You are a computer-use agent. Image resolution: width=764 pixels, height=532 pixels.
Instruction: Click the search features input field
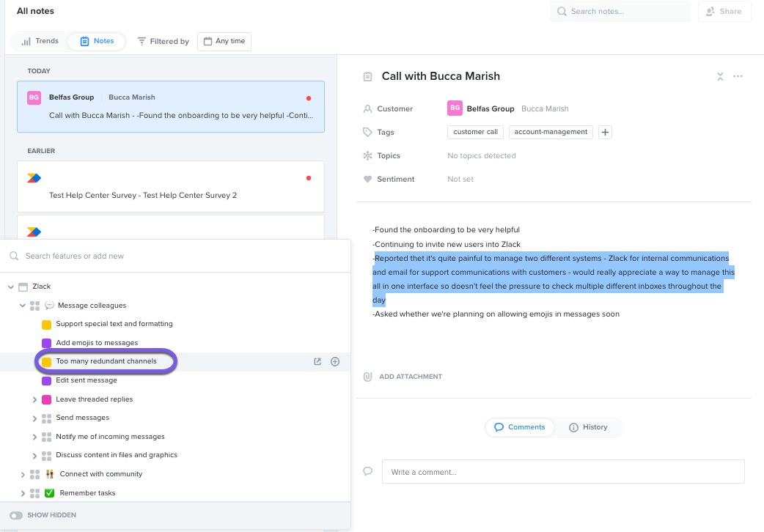click(175, 256)
